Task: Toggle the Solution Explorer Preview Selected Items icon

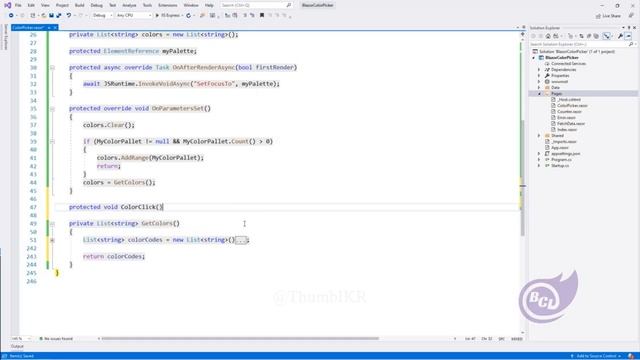Action: coord(629,36)
